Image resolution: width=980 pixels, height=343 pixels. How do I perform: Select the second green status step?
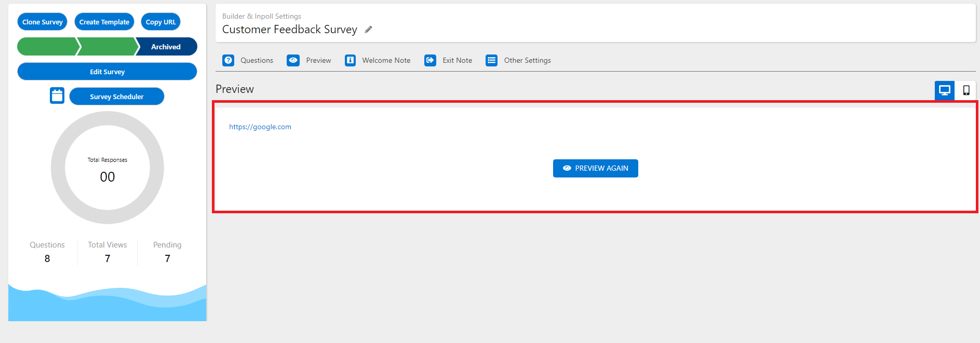(108, 47)
